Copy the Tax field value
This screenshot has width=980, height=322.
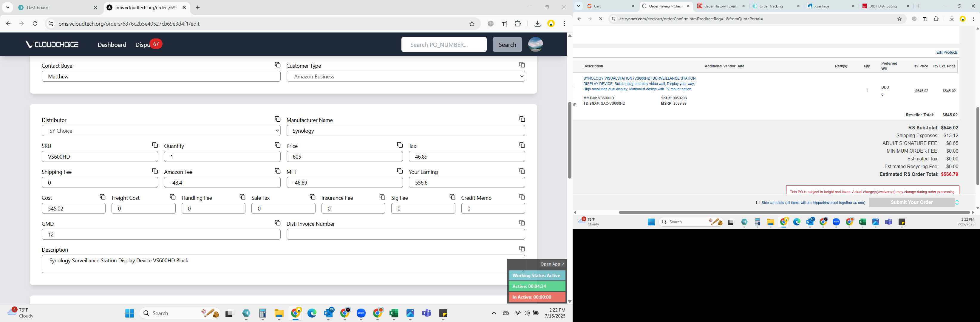(522, 145)
